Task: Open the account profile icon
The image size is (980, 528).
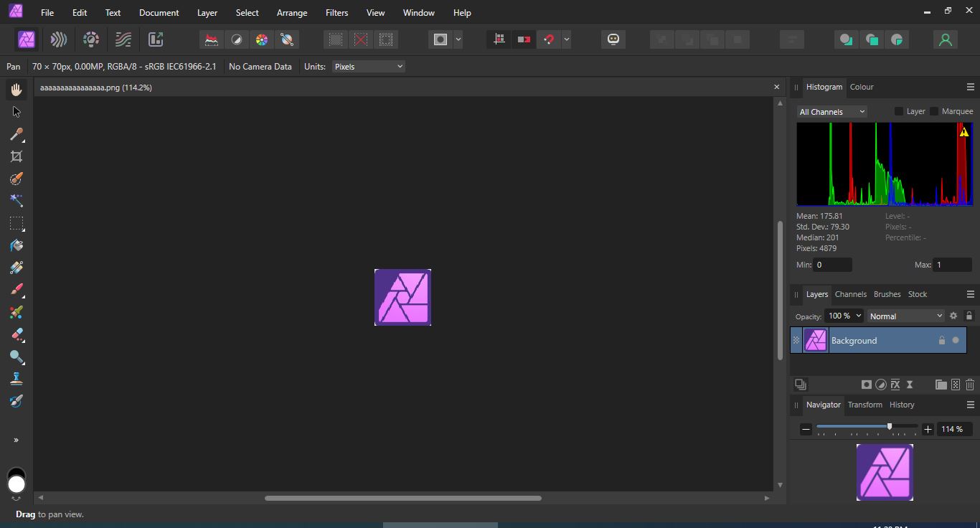Action: (x=946, y=39)
